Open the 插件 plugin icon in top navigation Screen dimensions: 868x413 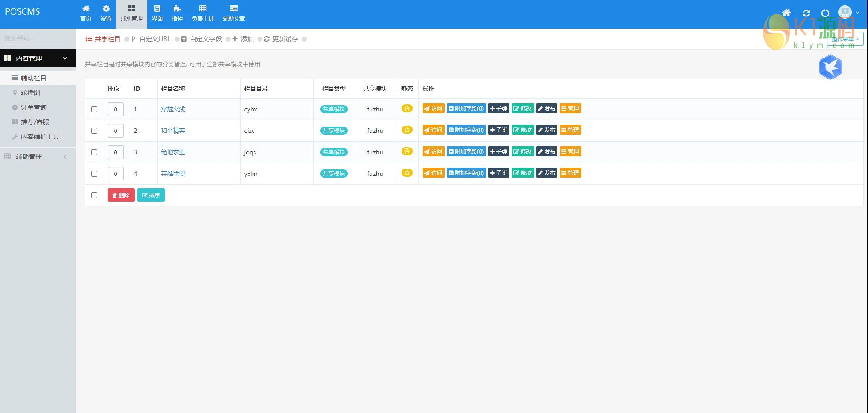coord(177,12)
